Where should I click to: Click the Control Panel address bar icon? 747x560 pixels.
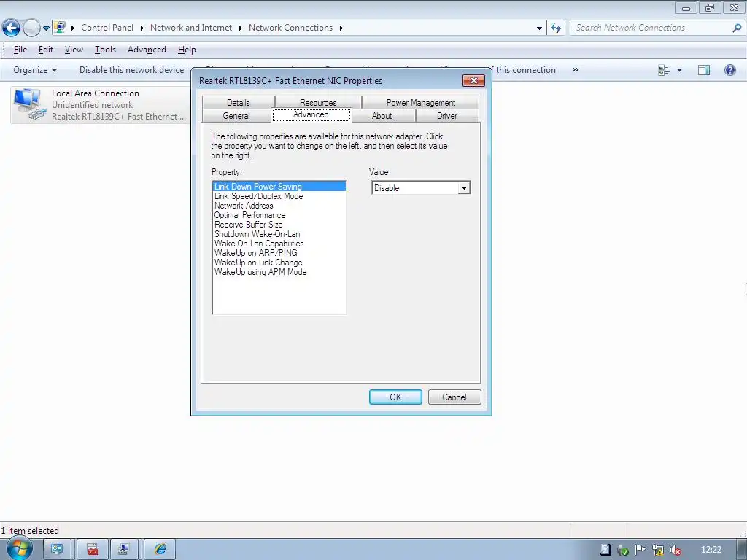60,27
